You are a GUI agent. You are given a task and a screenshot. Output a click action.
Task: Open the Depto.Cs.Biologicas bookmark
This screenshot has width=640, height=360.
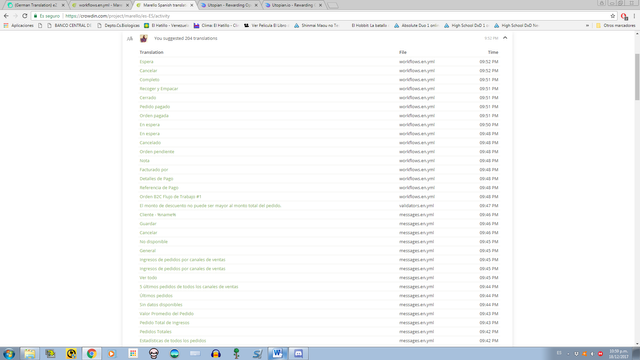coord(118,25)
